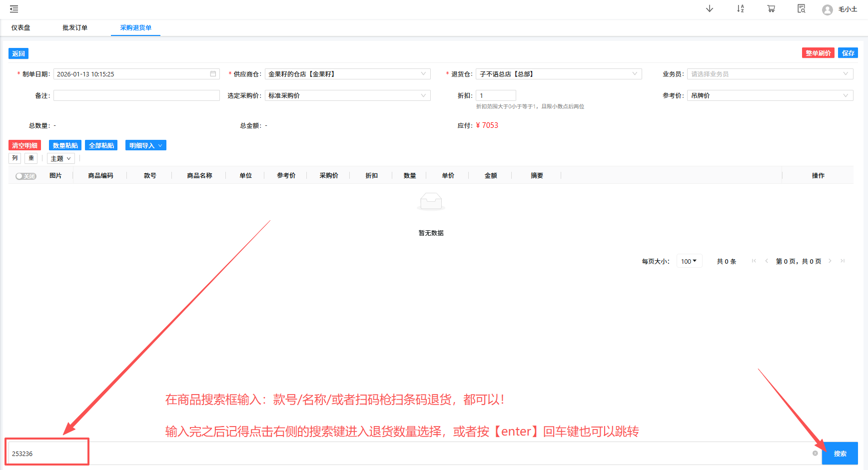The height and width of the screenshot is (470, 868).
Task: Toggle the 关闭 switch in the table header
Action: pyautogui.click(x=25, y=176)
